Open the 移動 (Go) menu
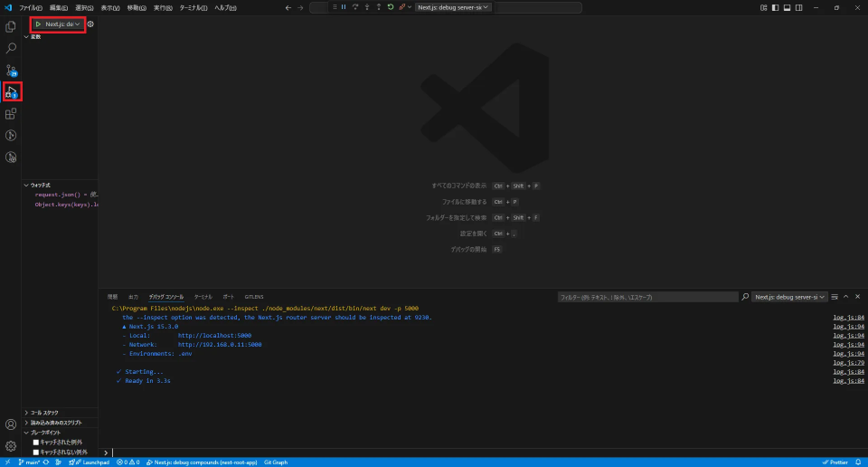This screenshot has height=467, width=868. tap(137, 8)
